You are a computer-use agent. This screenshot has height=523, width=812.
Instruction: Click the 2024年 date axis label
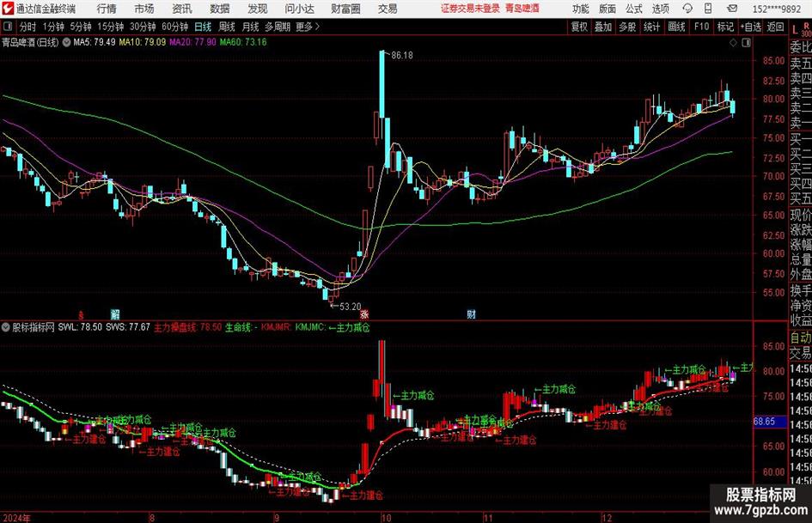16,518
